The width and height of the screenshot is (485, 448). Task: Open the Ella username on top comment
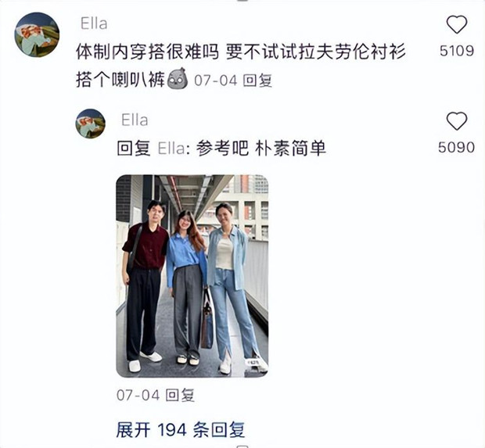point(94,23)
